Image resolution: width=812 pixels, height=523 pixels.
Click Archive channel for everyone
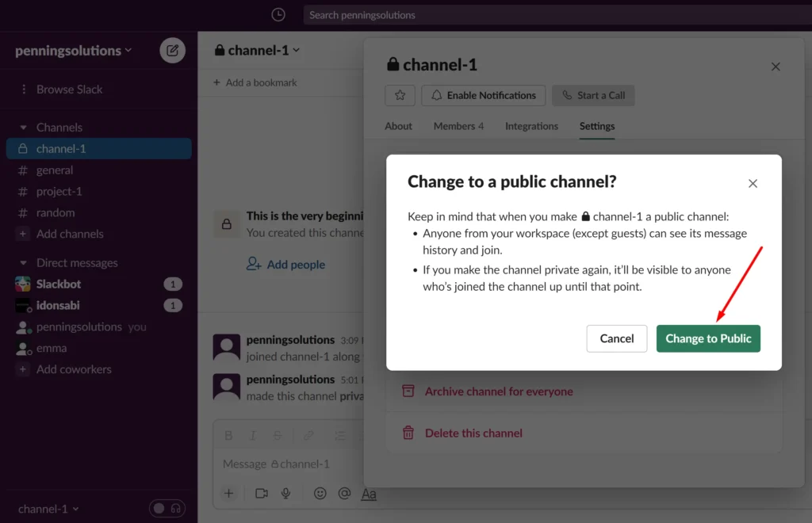pyautogui.click(x=499, y=391)
